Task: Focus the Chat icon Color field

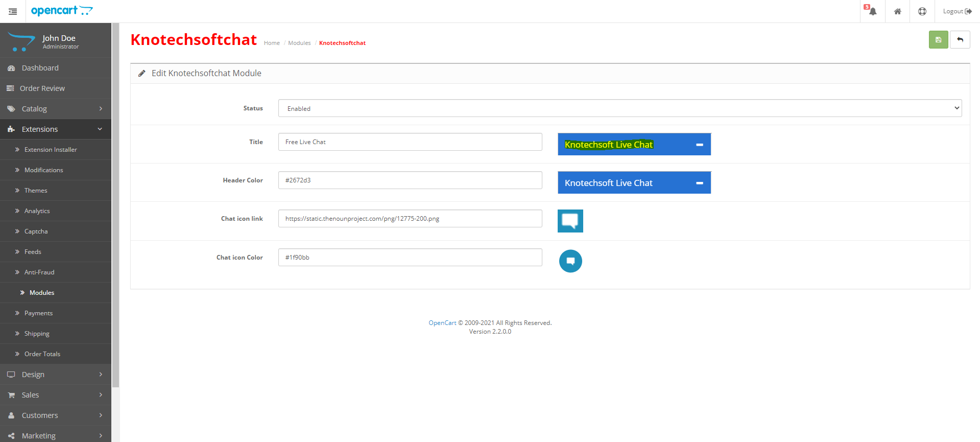Action: coord(410,258)
